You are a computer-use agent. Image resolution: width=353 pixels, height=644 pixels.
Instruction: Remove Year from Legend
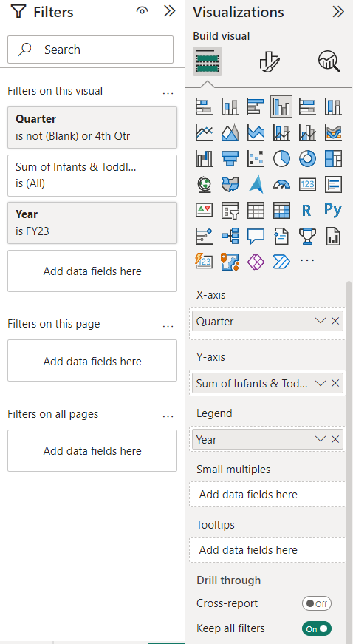coord(335,439)
